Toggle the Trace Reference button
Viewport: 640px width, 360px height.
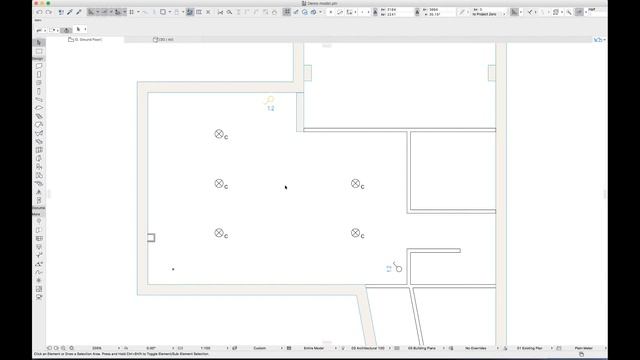(189, 12)
